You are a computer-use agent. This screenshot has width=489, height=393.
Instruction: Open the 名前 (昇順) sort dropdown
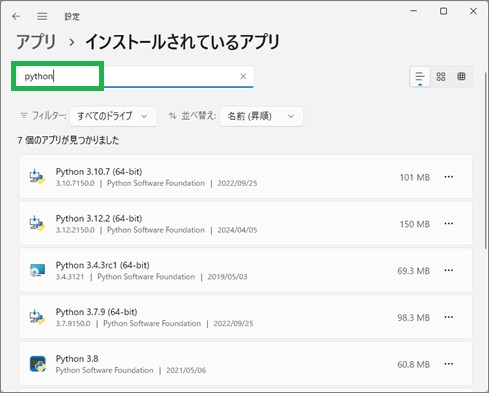[261, 116]
